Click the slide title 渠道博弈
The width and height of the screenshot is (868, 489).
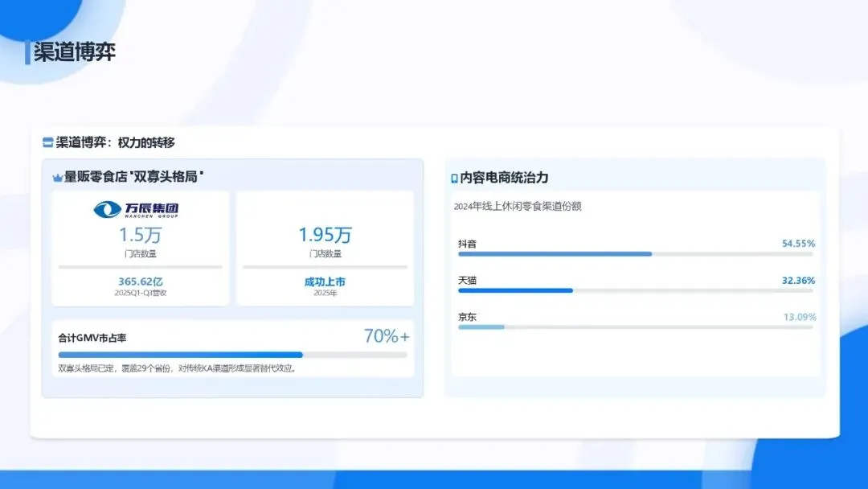(75, 52)
